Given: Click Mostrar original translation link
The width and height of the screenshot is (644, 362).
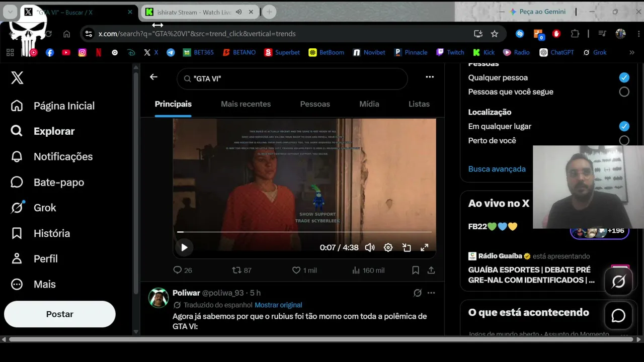Looking at the screenshot, I should pyautogui.click(x=278, y=305).
